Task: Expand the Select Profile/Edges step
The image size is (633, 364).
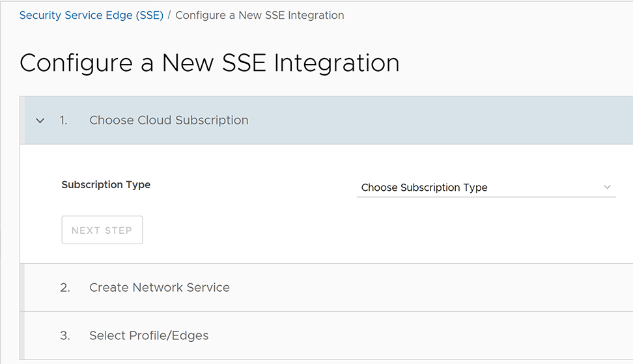Action: tap(148, 335)
